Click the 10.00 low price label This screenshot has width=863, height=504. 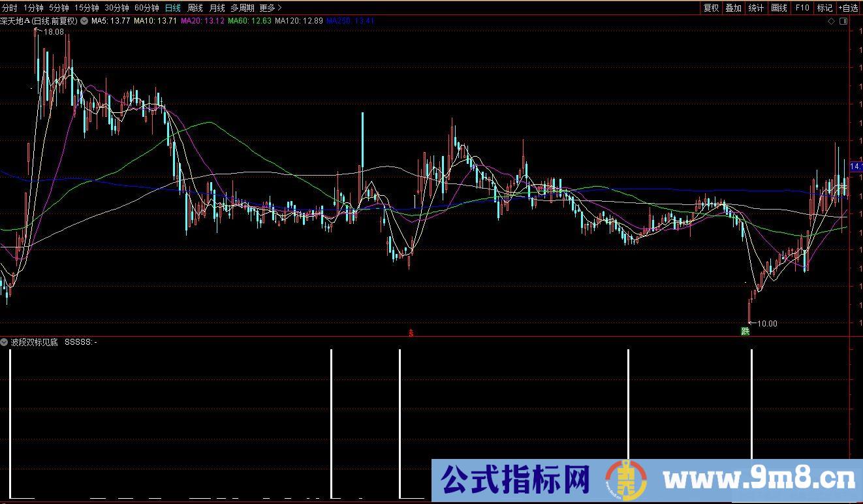[767, 323]
